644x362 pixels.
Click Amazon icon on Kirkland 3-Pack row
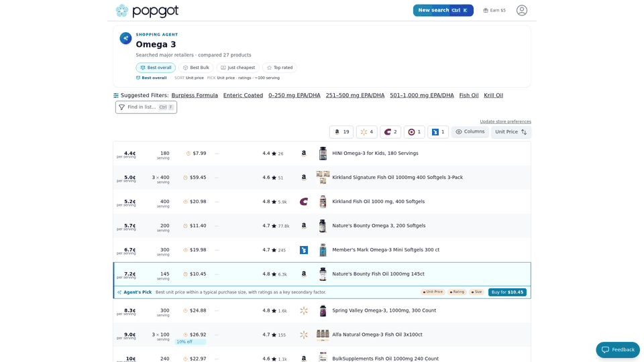[303, 177]
